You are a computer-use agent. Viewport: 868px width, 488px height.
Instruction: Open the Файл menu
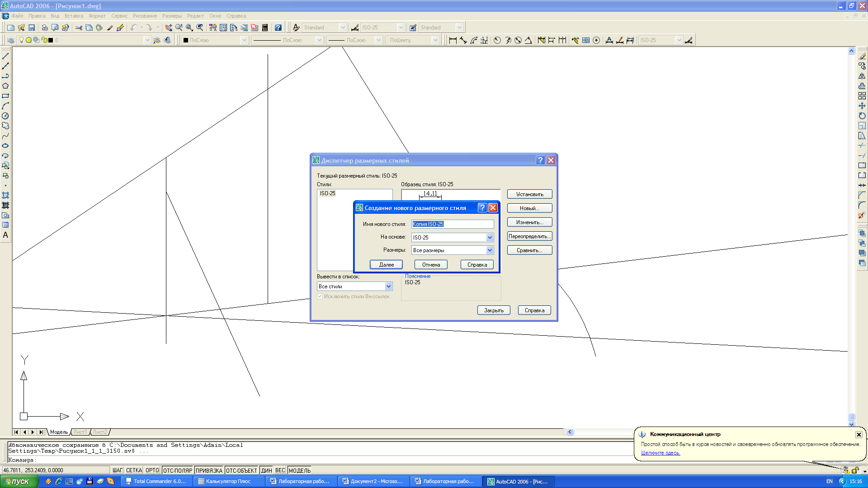point(17,16)
